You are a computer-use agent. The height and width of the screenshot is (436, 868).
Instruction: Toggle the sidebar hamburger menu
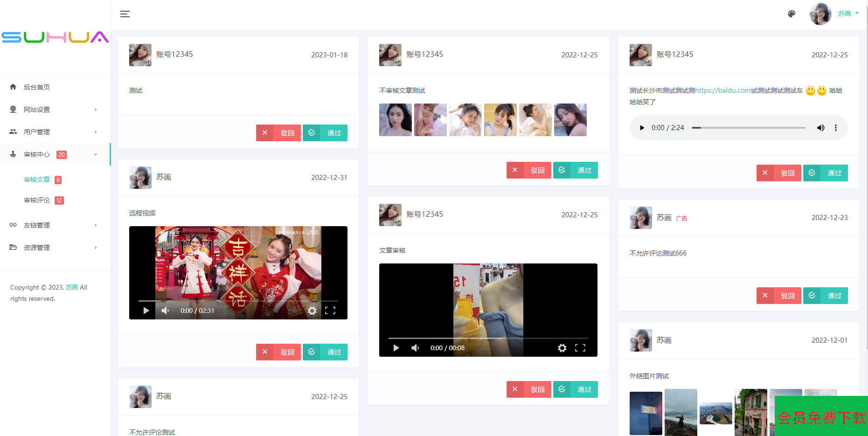point(125,14)
